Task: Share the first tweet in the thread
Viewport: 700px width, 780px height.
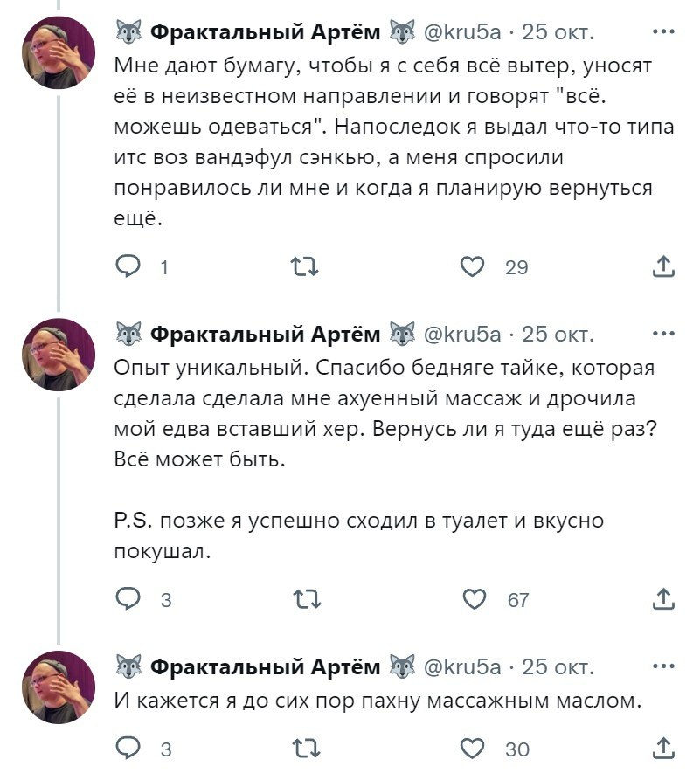Action: (663, 266)
